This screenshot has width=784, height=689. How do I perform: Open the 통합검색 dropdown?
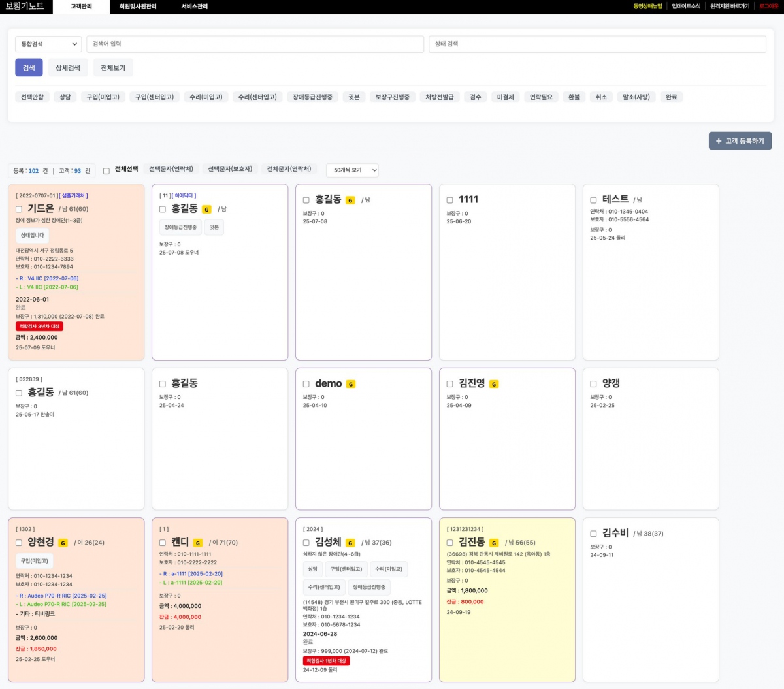tap(48, 44)
